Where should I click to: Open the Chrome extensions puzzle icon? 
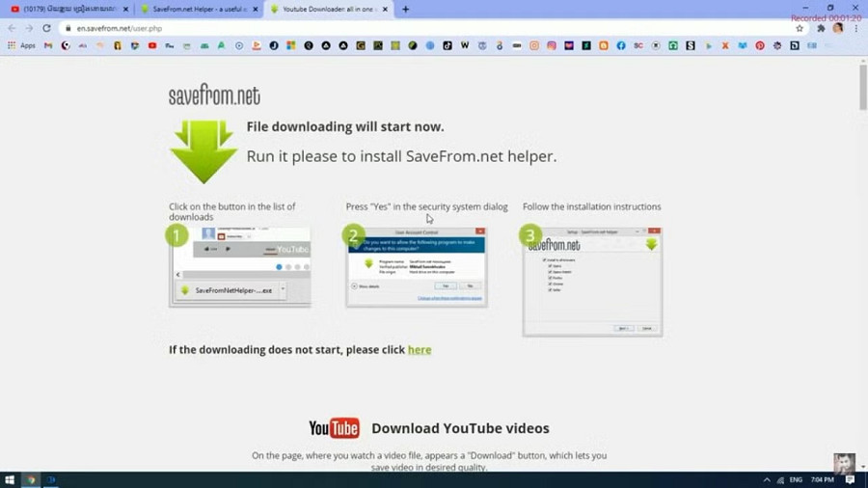(x=821, y=29)
